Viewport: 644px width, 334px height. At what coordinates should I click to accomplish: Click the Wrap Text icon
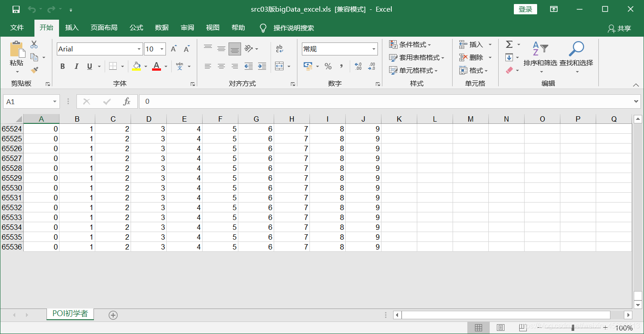click(x=280, y=49)
